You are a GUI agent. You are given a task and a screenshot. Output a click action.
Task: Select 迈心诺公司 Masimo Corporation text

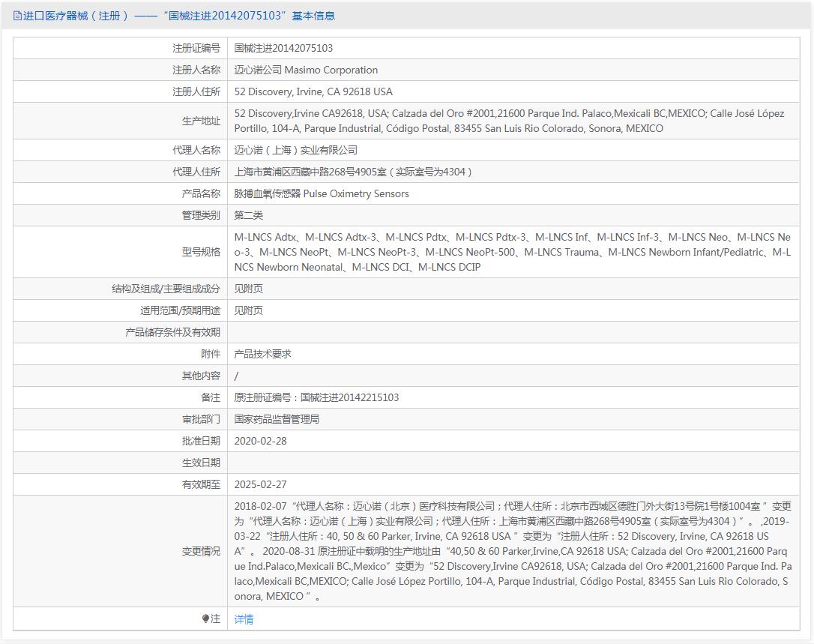point(306,70)
